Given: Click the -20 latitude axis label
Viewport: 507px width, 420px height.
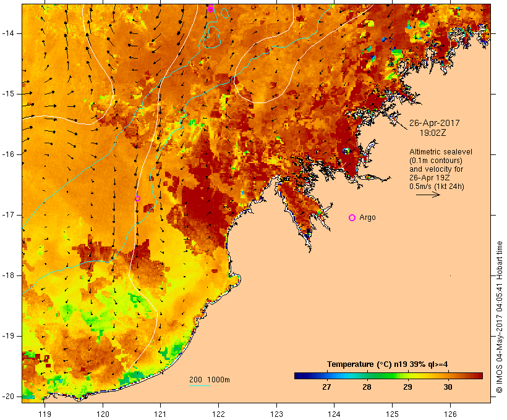Looking at the screenshot, I should pos(7,397).
